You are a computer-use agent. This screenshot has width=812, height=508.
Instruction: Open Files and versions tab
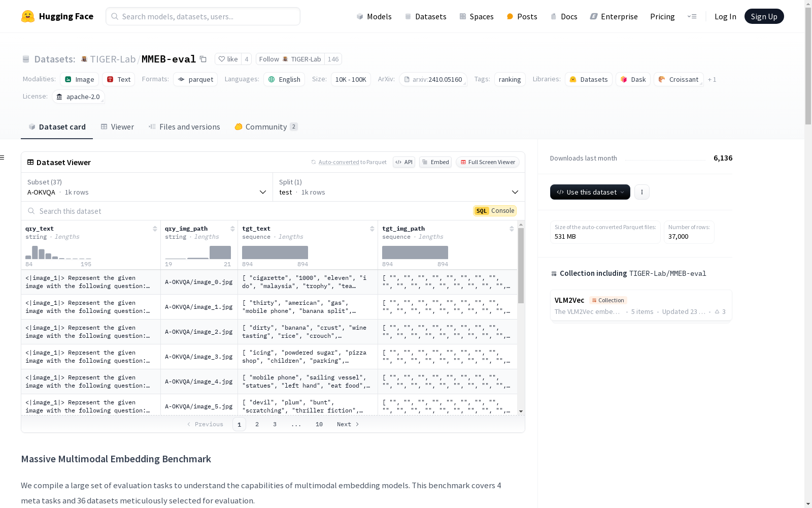click(184, 127)
